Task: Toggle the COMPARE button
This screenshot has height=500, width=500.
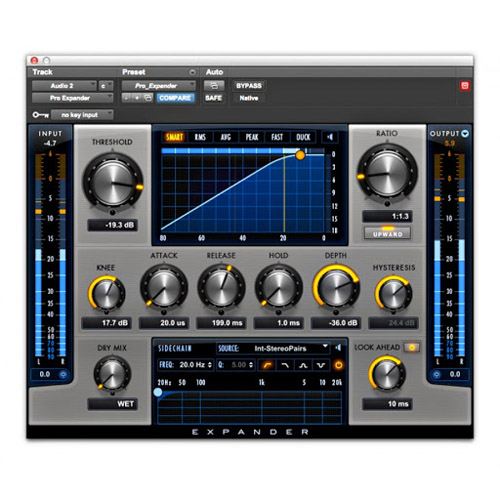Action: [x=175, y=98]
